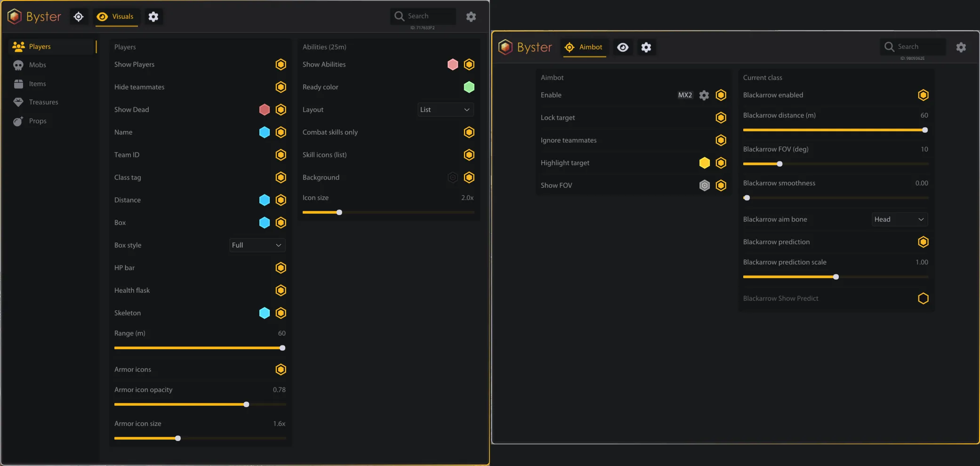Open Distance blue color swatch

click(265, 200)
